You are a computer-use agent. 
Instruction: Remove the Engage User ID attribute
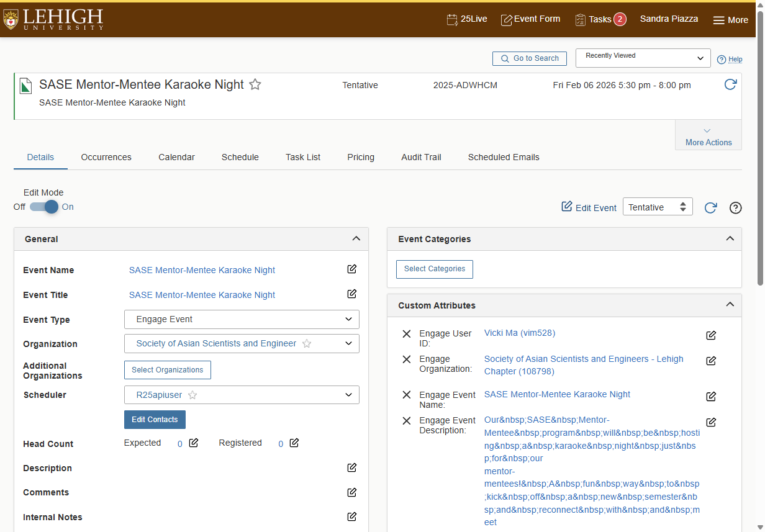407,334
